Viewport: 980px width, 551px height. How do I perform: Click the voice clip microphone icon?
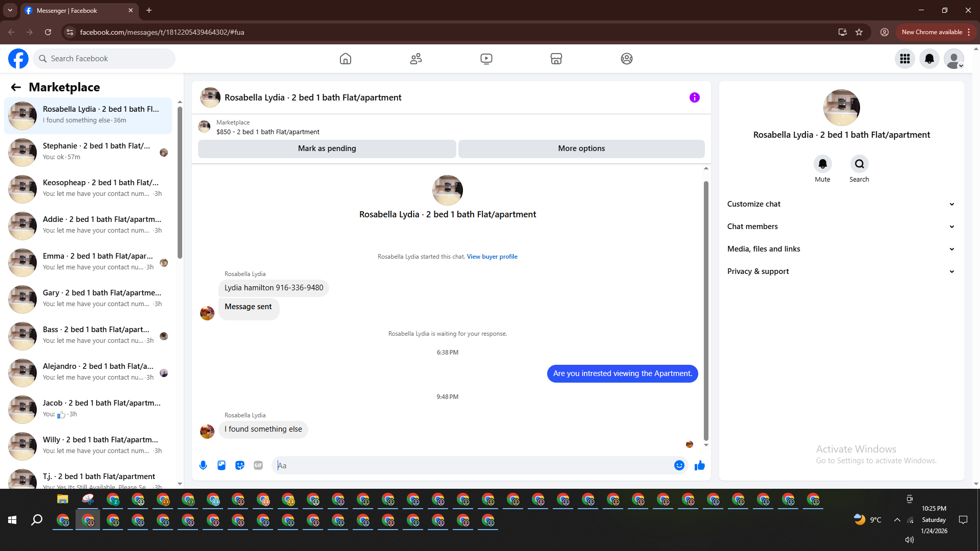tap(203, 465)
